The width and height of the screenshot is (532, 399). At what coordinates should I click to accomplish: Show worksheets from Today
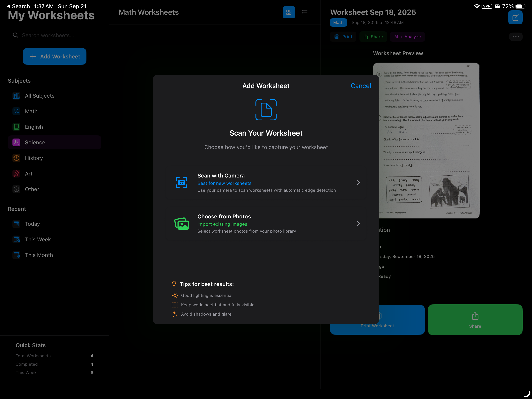click(x=54, y=224)
